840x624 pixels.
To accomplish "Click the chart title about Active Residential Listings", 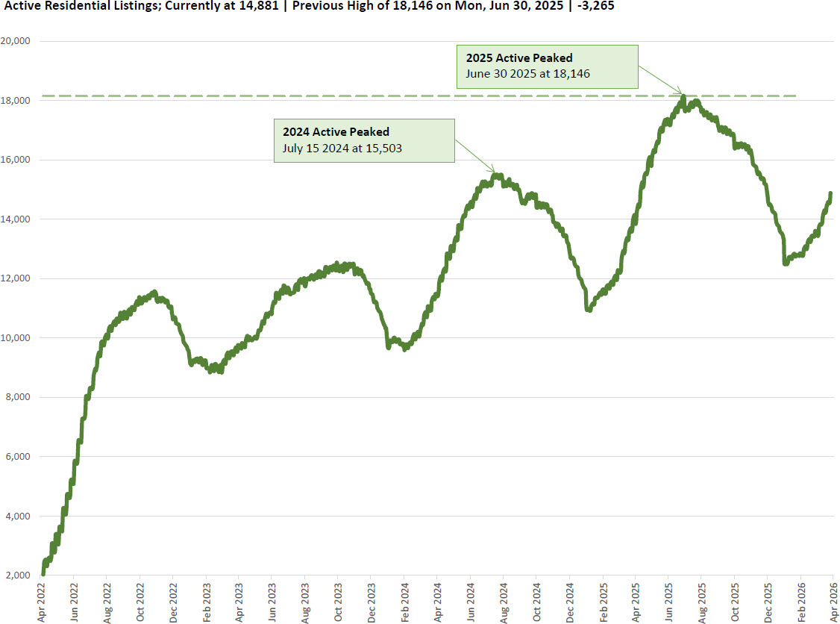I will [x=309, y=6].
